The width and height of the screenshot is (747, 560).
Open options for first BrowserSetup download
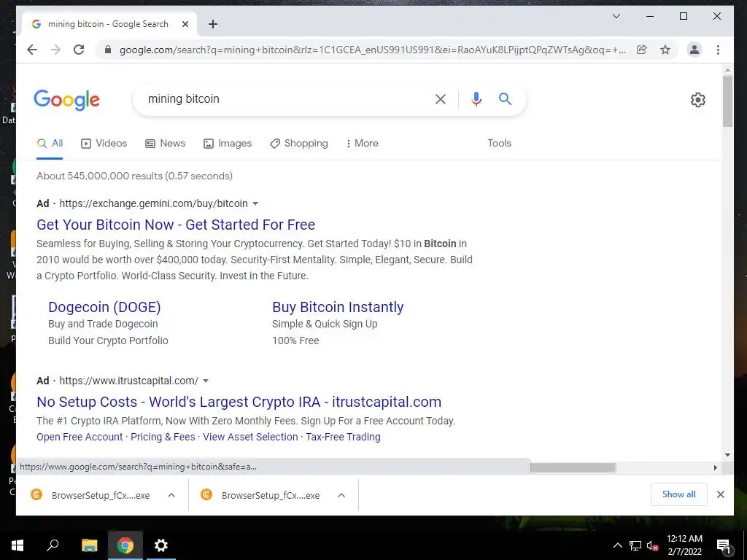(x=171, y=495)
